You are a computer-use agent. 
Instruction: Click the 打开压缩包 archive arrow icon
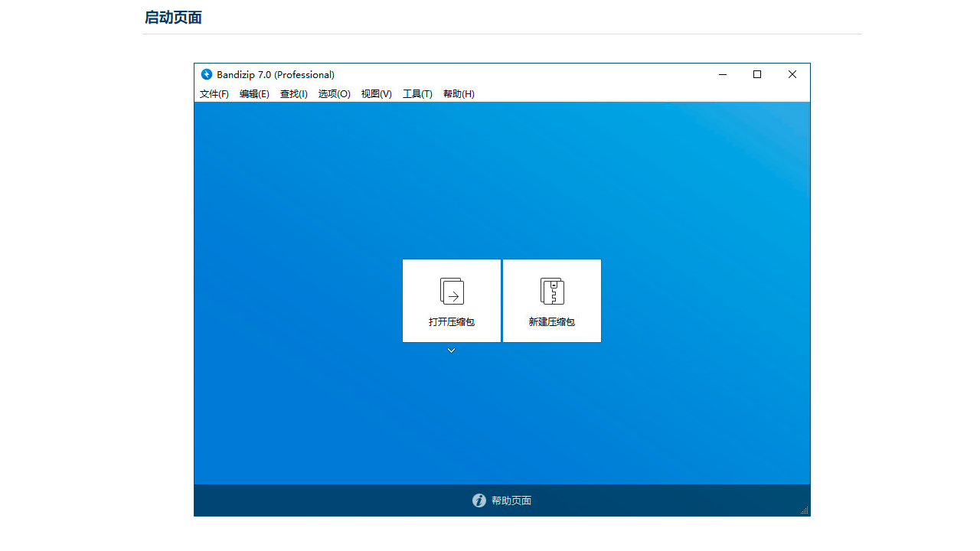coord(452,291)
